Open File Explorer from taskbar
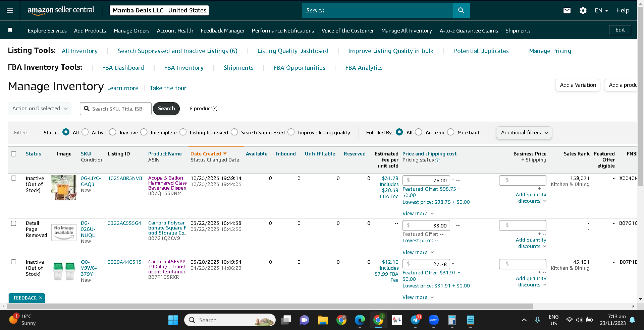The width and height of the screenshot is (644, 330). tap(323, 320)
